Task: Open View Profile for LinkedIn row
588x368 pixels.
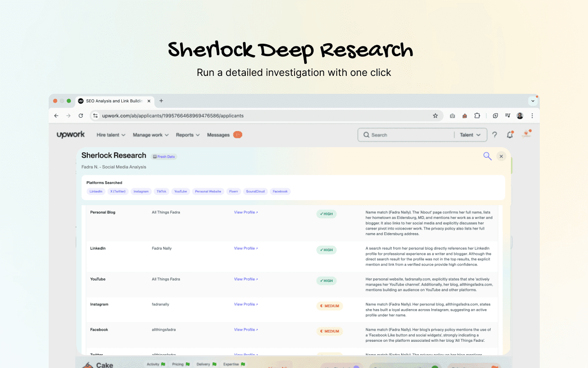Action: 246,248
